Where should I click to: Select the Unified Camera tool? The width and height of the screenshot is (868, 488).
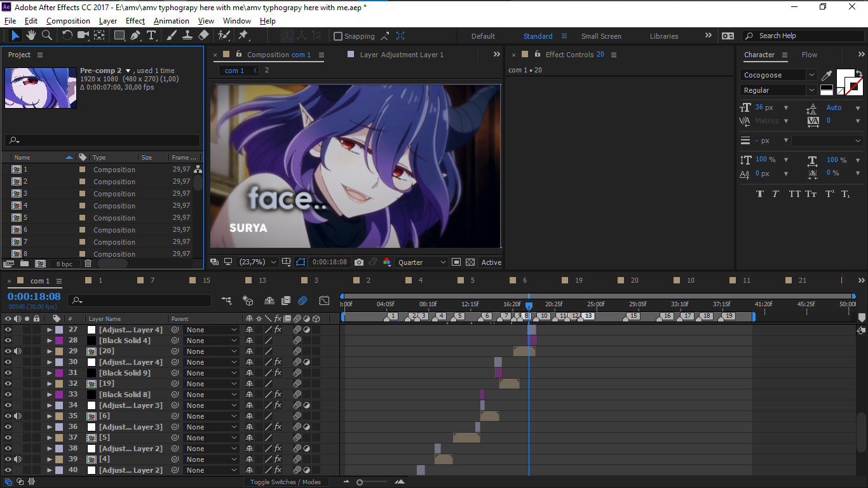point(83,36)
